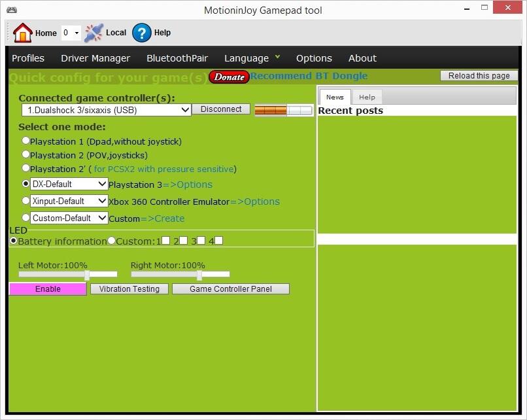
Task: Select the Custom mode radio button
Action: point(25,217)
